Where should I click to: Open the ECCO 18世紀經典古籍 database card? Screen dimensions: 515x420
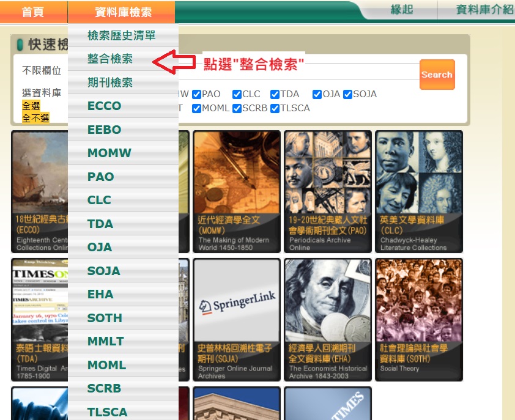[x=40, y=192]
